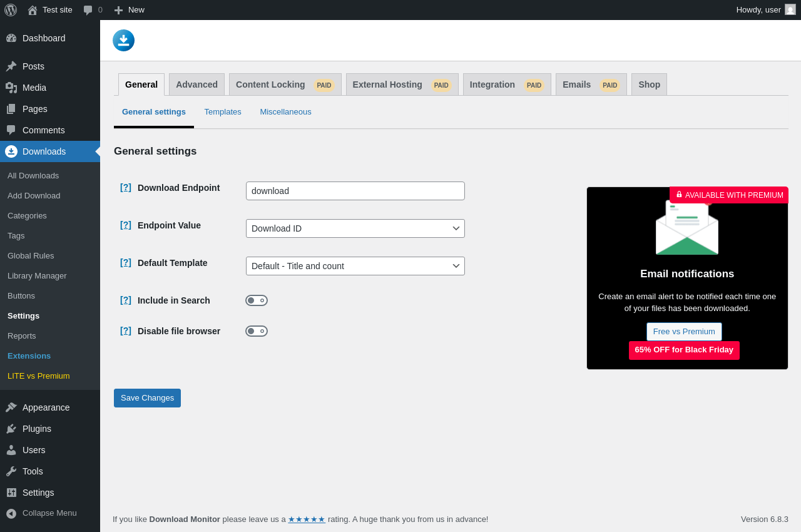Image resolution: width=801 pixels, height=532 pixels.
Task: Open the comments bubble icon in admin bar
Action: point(88,10)
